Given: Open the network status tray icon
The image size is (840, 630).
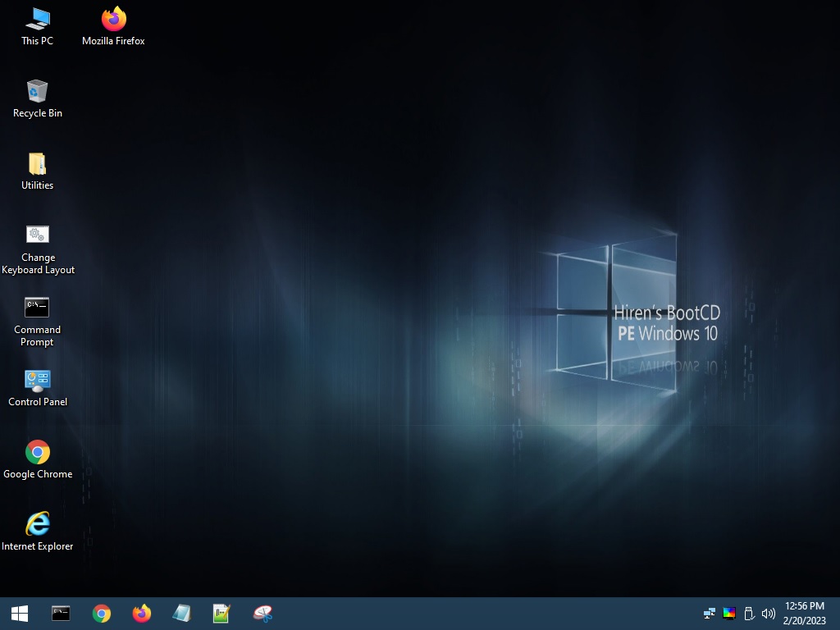Looking at the screenshot, I should (x=708, y=613).
